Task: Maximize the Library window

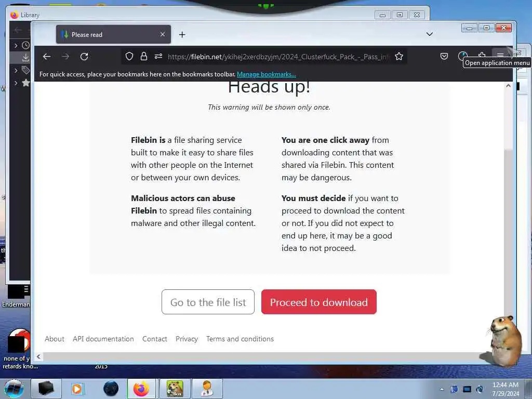Action: (400, 15)
